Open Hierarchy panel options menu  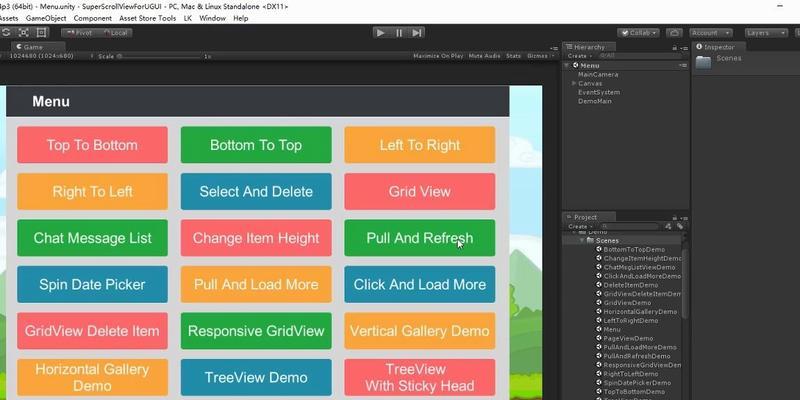pyautogui.click(x=683, y=47)
